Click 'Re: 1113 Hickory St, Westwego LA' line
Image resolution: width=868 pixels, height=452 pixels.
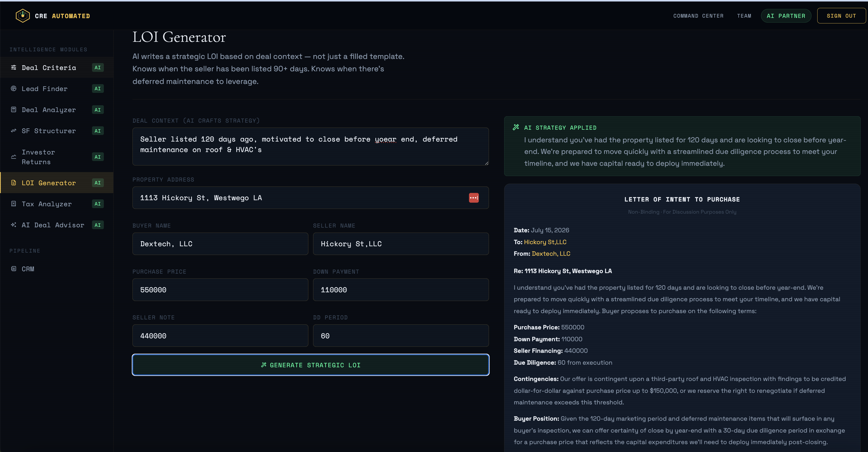[563, 271]
